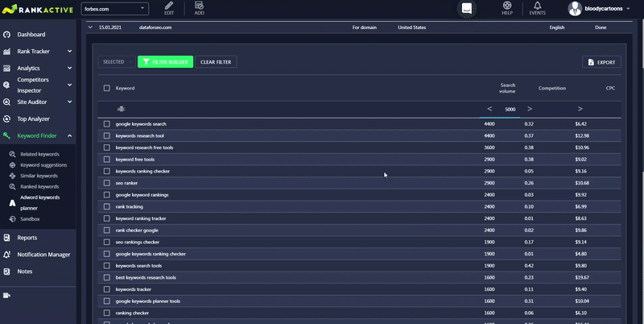The image size is (644, 324).
Task: Click the Similar keywords icon
Action: [x=12, y=176]
